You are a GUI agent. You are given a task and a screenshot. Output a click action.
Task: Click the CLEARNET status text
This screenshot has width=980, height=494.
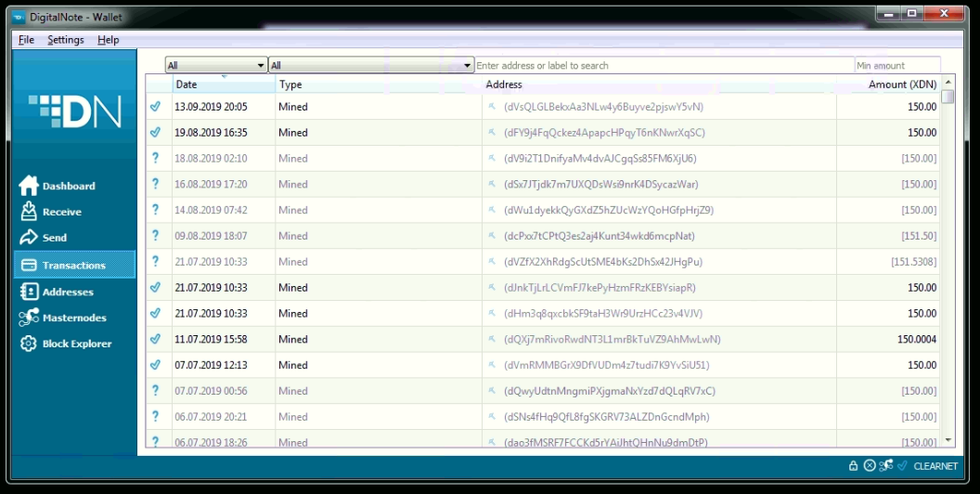[935, 466]
